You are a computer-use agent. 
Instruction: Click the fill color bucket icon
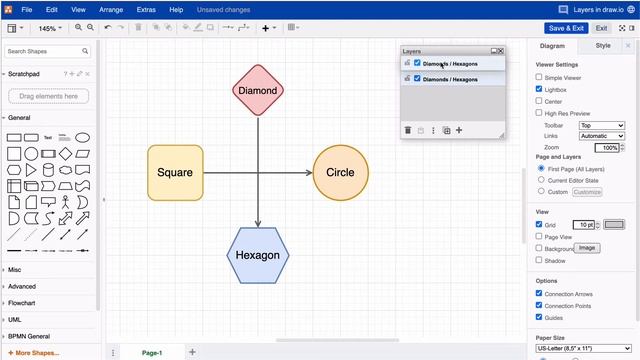[x=186, y=27]
